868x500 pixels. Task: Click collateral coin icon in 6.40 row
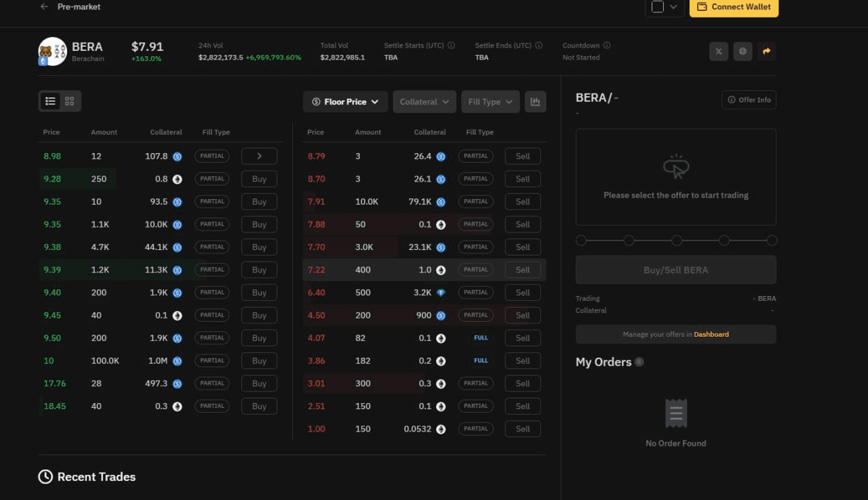click(x=441, y=293)
